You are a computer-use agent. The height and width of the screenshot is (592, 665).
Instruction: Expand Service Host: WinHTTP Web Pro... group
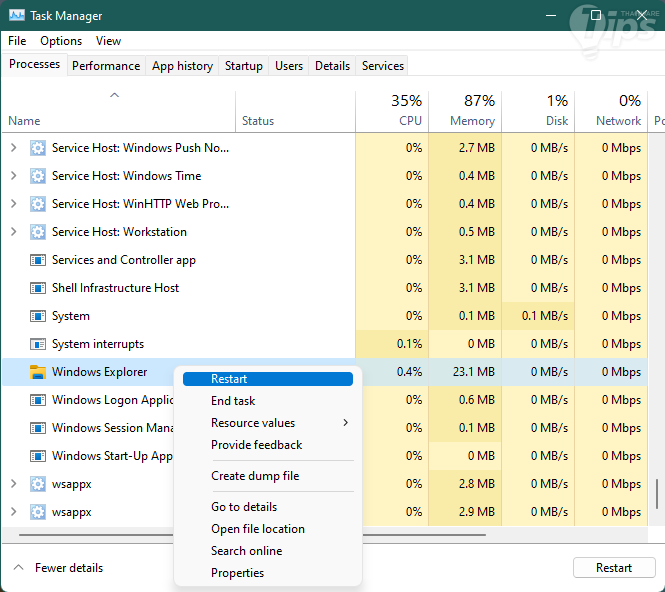pos(14,204)
